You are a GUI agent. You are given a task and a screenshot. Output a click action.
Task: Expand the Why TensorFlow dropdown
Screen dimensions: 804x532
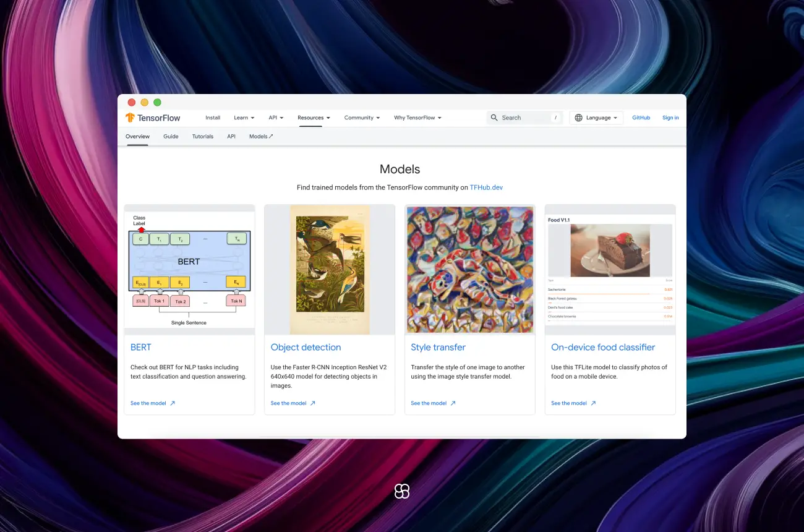click(x=417, y=118)
